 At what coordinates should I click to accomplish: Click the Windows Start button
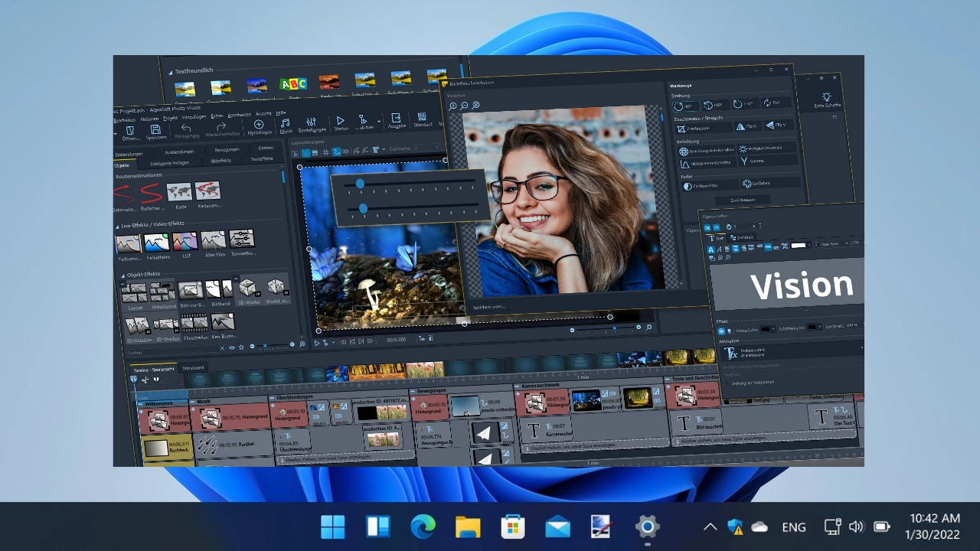tap(333, 527)
